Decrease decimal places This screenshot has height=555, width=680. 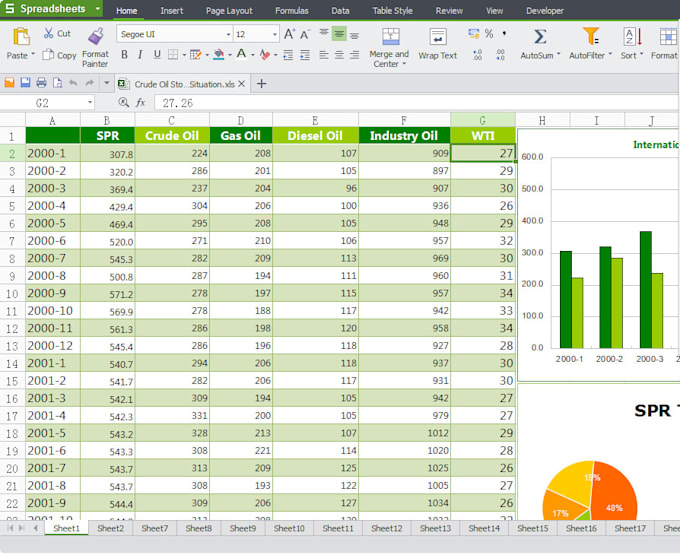coord(500,55)
